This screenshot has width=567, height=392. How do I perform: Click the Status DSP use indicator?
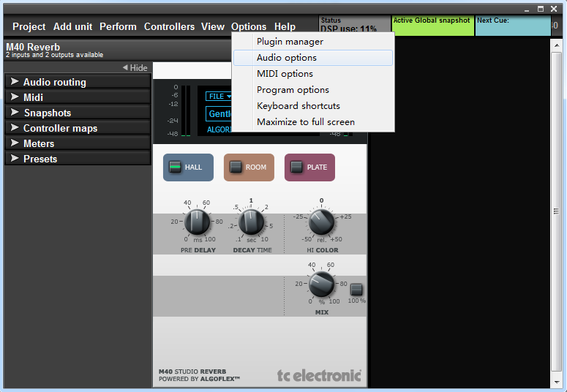pos(354,25)
